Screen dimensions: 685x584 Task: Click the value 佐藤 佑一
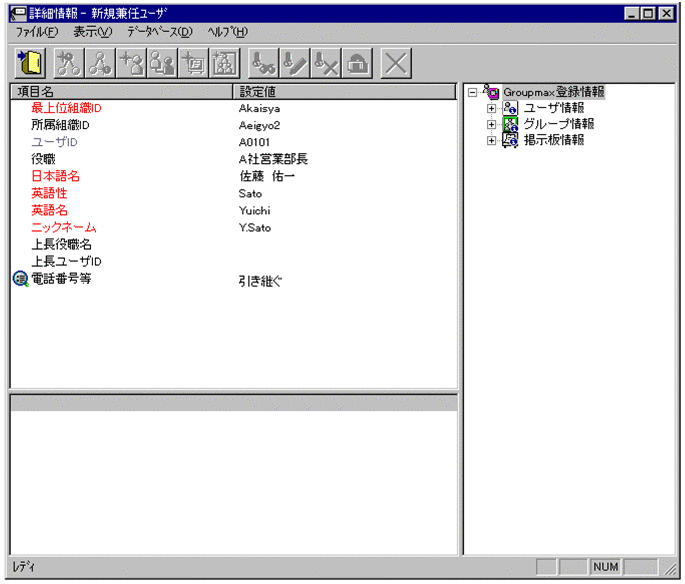267,176
